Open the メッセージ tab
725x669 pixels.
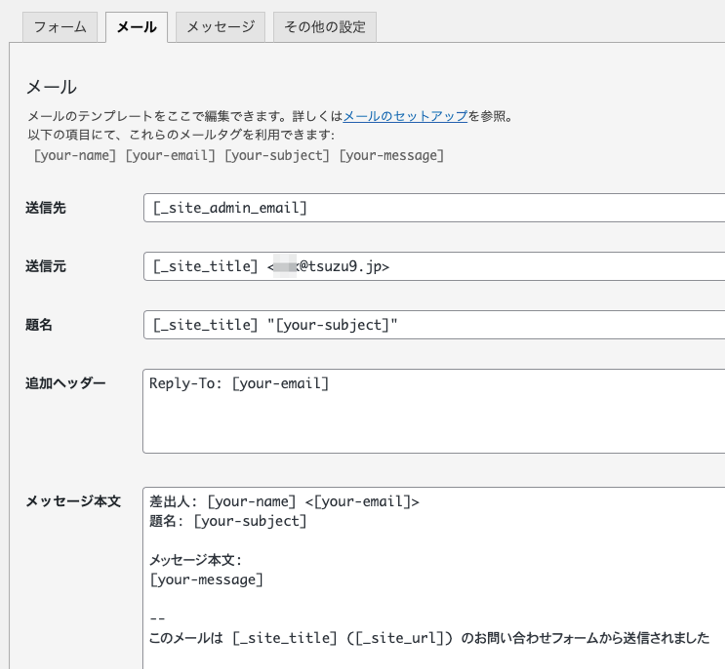(x=221, y=27)
